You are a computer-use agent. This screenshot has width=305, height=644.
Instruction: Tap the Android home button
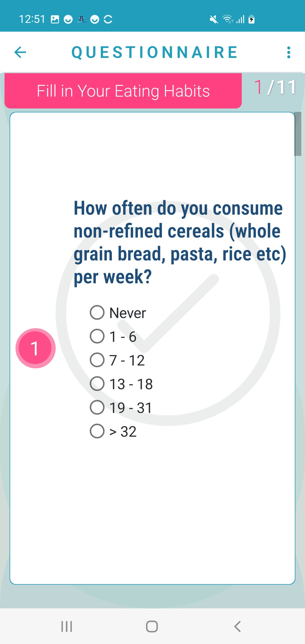152,626
